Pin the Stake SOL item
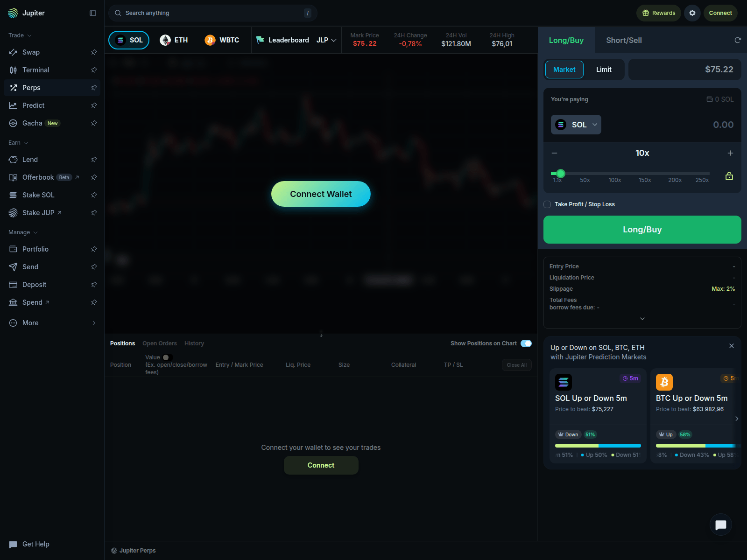This screenshot has width=747, height=560. (94, 195)
